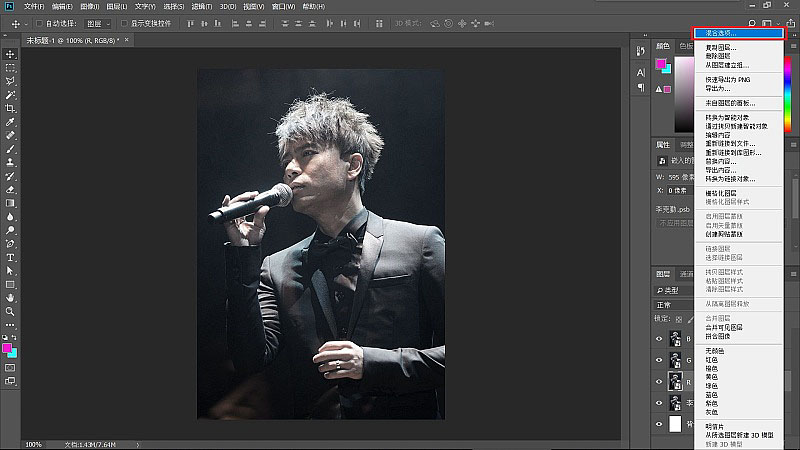Click the share icon at top right

tap(790, 23)
